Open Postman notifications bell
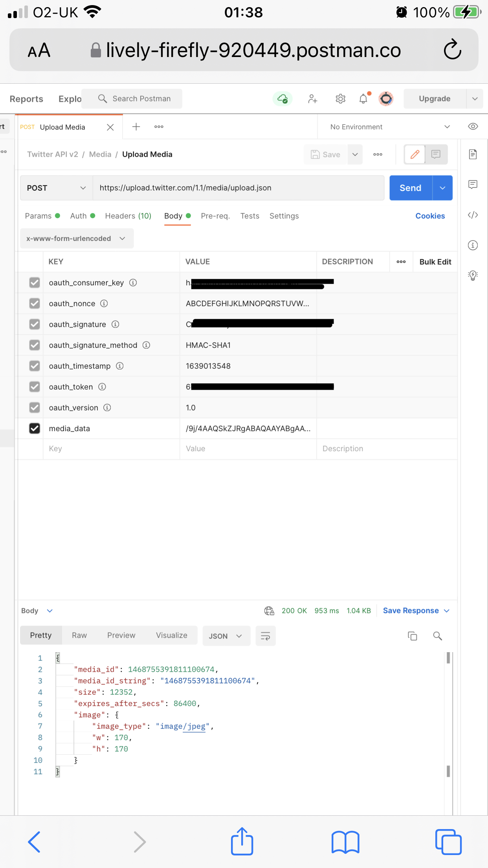Viewport: 488px width, 868px height. 363,99
